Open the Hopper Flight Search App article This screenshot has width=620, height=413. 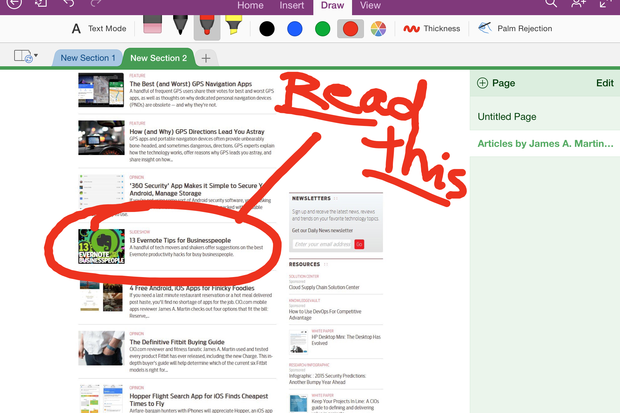click(x=198, y=400)
